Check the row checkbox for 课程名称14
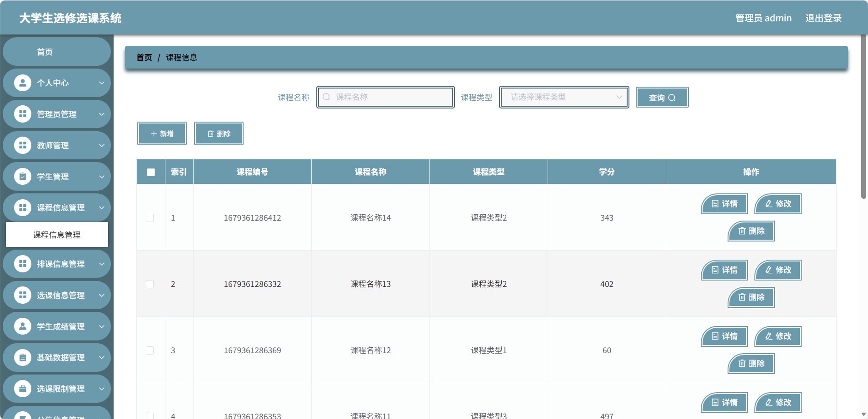 click(x=150, y=218)
